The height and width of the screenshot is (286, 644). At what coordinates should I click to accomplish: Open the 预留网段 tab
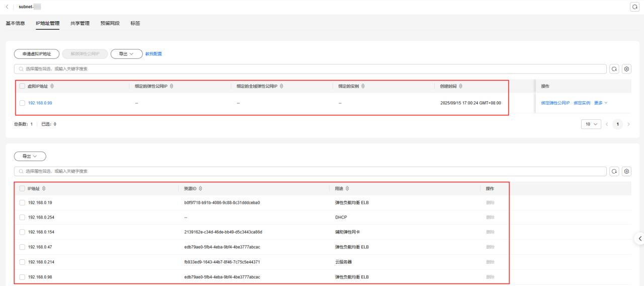pyautogui.click(x=110, y=23)
